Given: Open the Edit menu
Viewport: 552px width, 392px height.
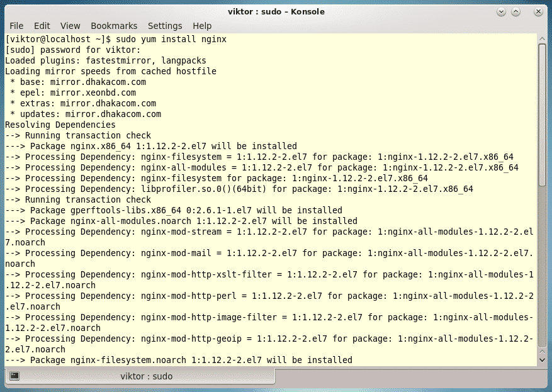Looking at the screenshot, I should pyautogui.click(x=42, y=26).
